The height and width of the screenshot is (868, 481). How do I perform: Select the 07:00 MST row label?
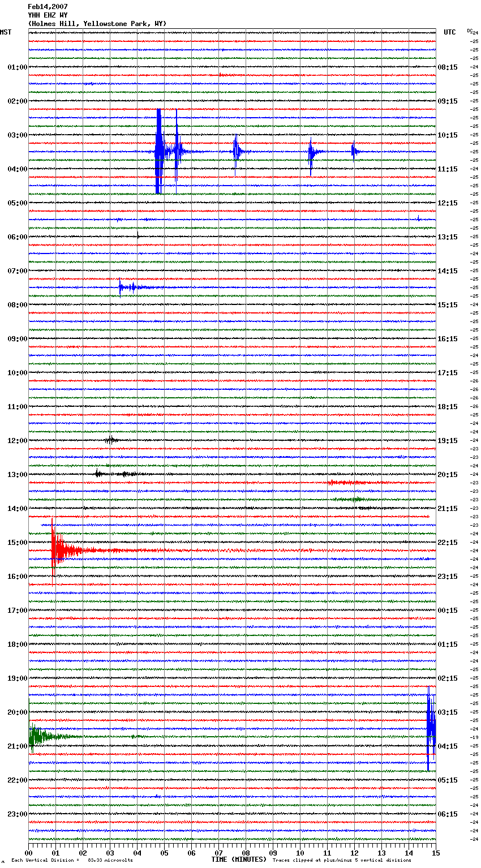(18, 271)
